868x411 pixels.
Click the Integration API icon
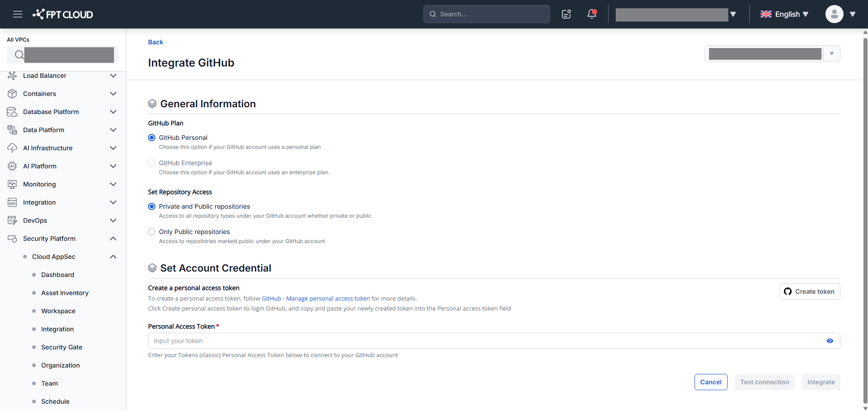coord(12,202)
